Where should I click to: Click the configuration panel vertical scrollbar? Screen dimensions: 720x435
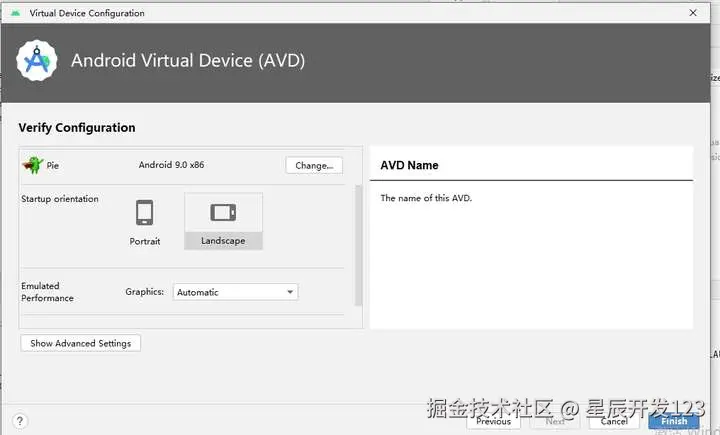click(x=359, y=245)
